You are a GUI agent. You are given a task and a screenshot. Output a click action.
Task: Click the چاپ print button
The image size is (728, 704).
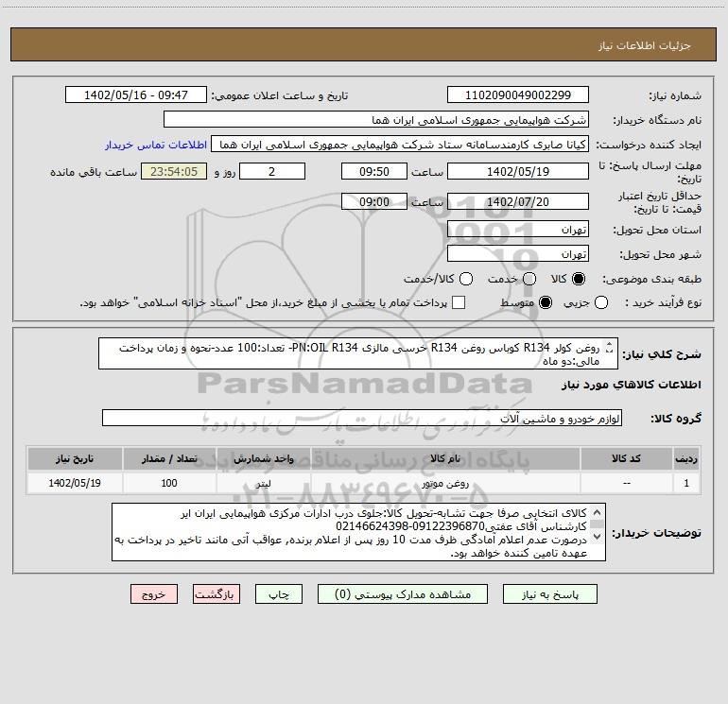(x=279, y=594)
